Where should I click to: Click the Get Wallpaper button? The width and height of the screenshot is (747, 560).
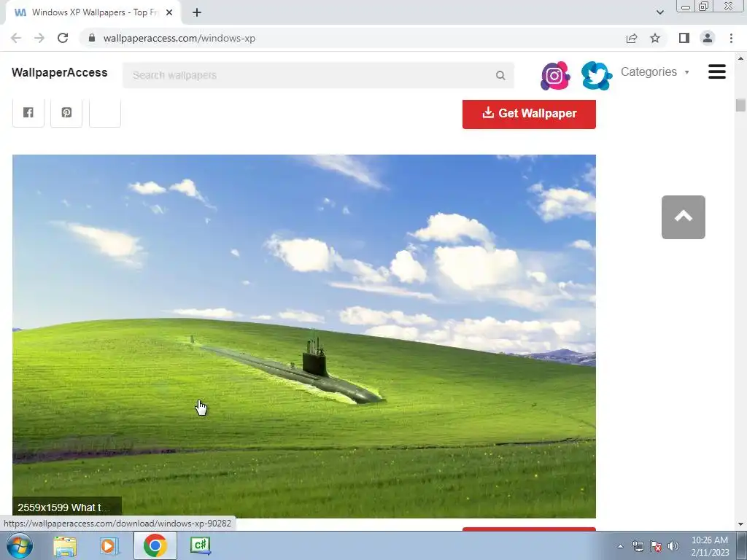[x=529, y=113]
